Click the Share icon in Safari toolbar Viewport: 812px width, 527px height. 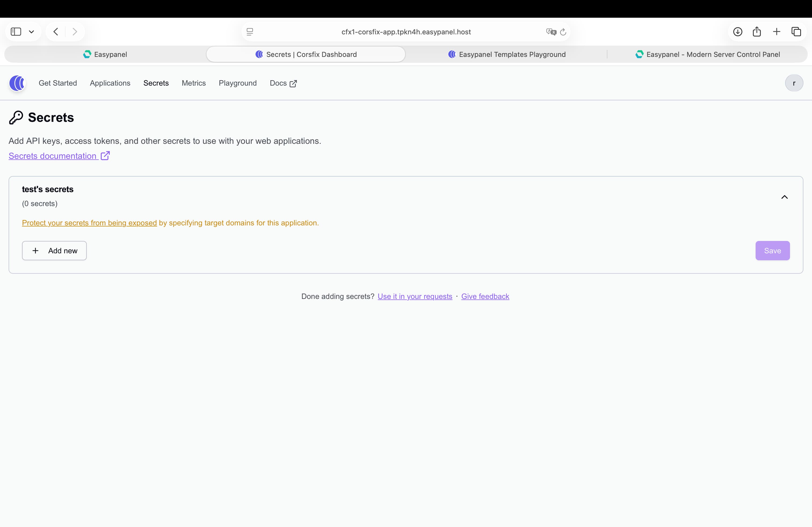757,32
